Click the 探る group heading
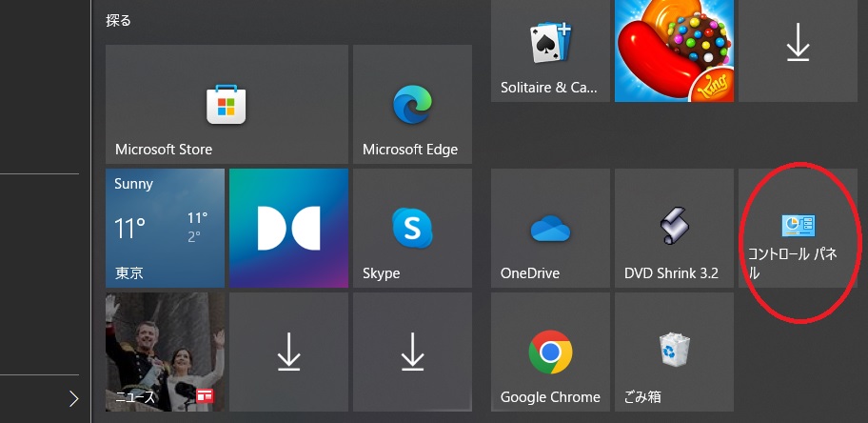This screenshot has height=423, width=868. pos(118,21)
